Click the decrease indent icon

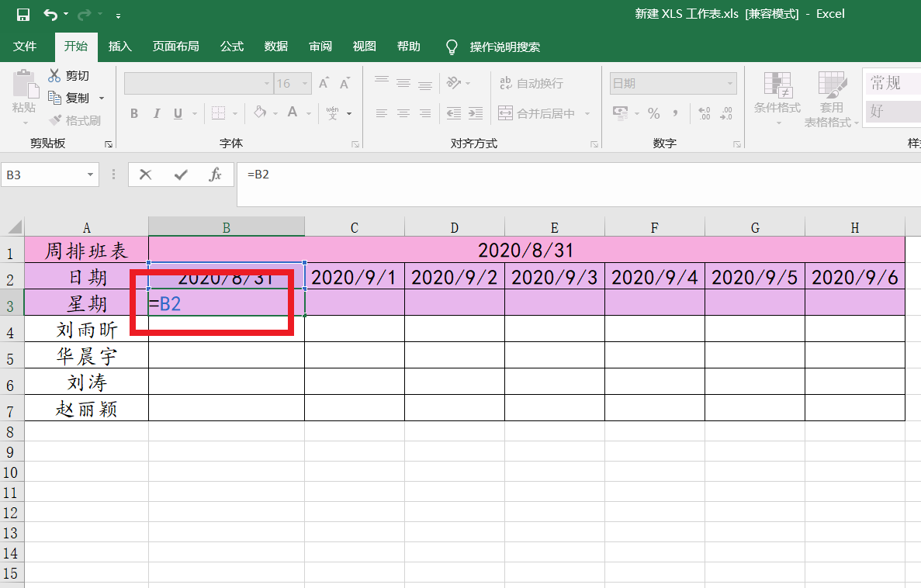tap(453, 113)
